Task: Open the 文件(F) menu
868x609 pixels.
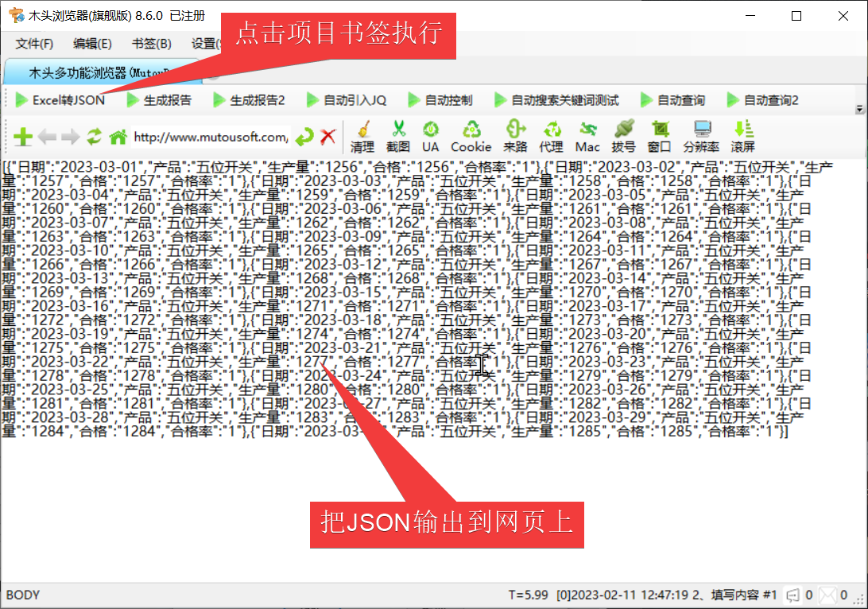Action: click(34, 44)
